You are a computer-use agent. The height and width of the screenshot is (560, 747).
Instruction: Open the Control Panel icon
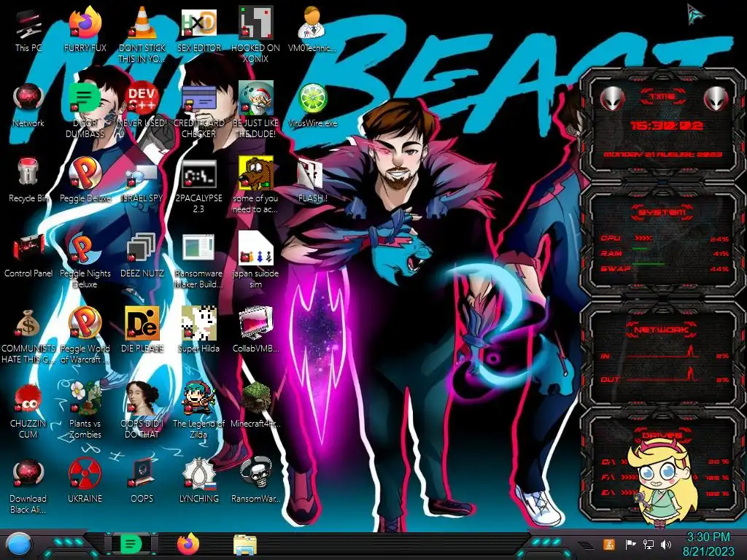pos(28,256)
